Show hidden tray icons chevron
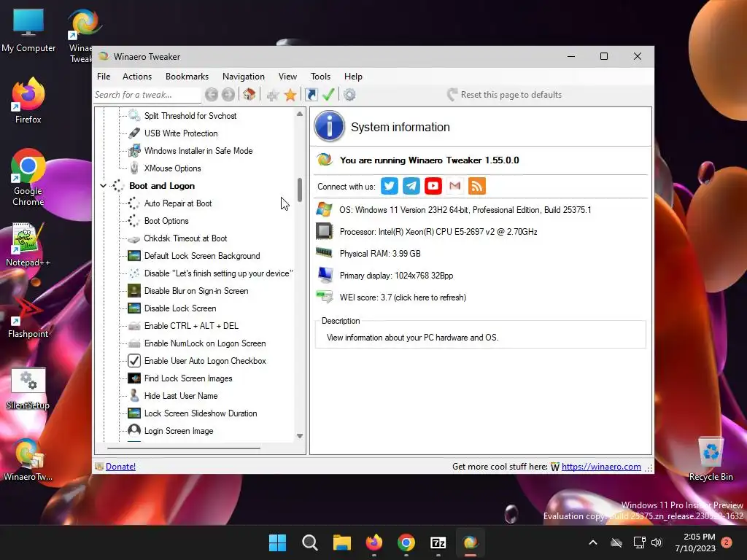This screenshot has height=560, width=747. click(592, 542)
